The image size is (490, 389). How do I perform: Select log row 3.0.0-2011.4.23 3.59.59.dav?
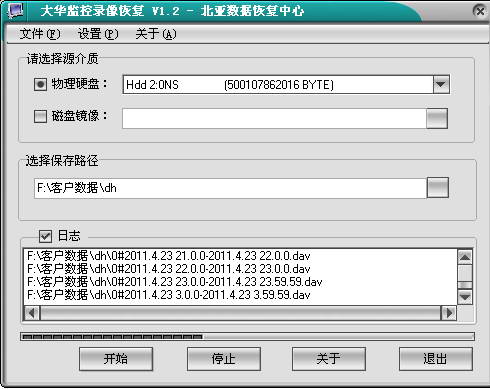[x=169, y=295]
